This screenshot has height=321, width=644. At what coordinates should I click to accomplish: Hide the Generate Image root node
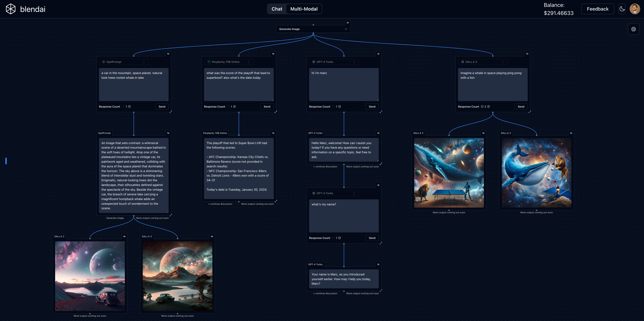(348, 23)
